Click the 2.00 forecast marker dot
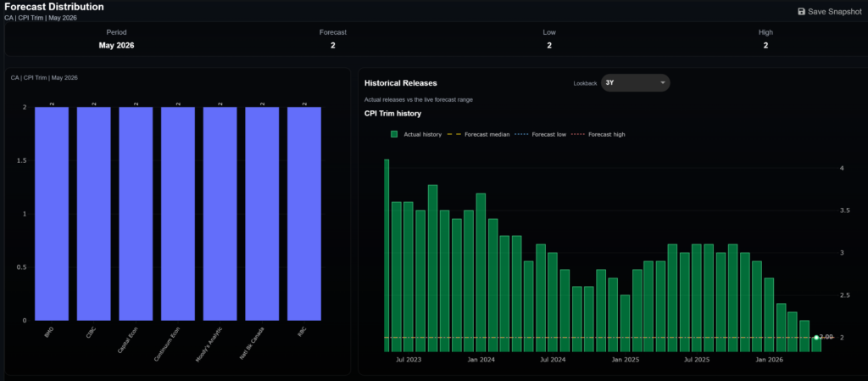The height and width of the screenshot is (381, 868). pyautogui.click(x=816, y=337)
